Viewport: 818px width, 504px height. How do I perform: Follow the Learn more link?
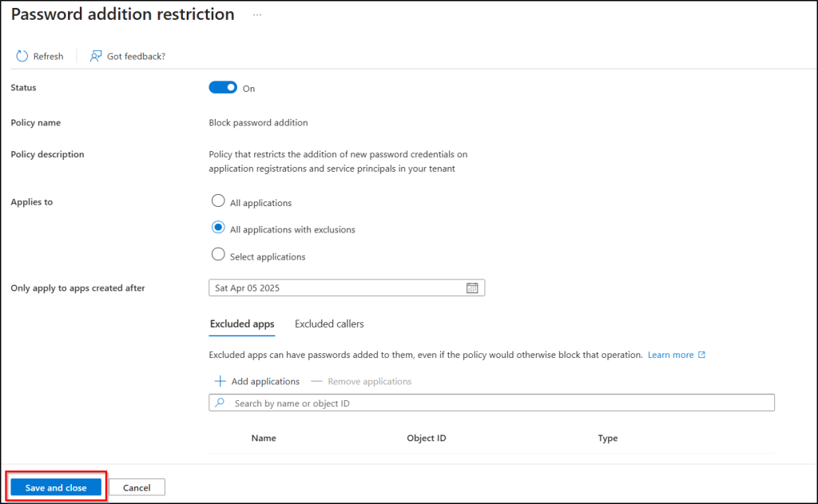click(670, 355)
